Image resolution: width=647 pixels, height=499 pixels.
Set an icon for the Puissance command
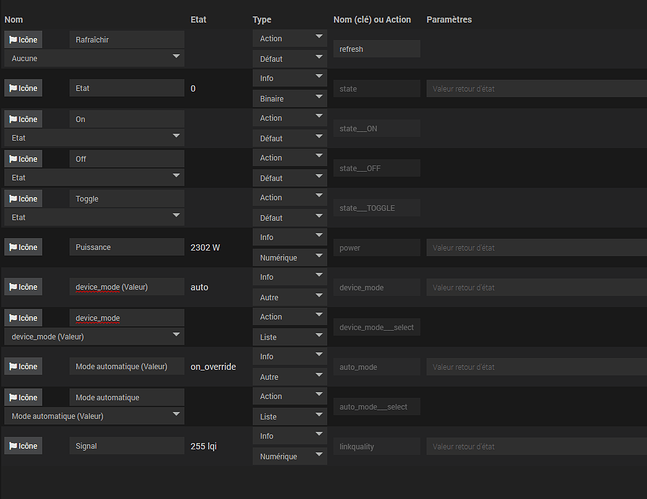pyautogui.click(x=23, y=247)
